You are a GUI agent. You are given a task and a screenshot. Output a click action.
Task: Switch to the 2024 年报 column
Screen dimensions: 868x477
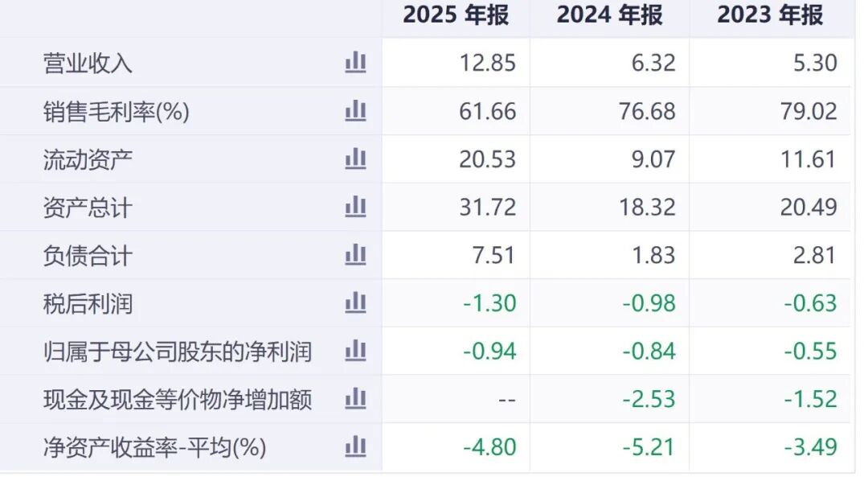click(x=611, y=15)
